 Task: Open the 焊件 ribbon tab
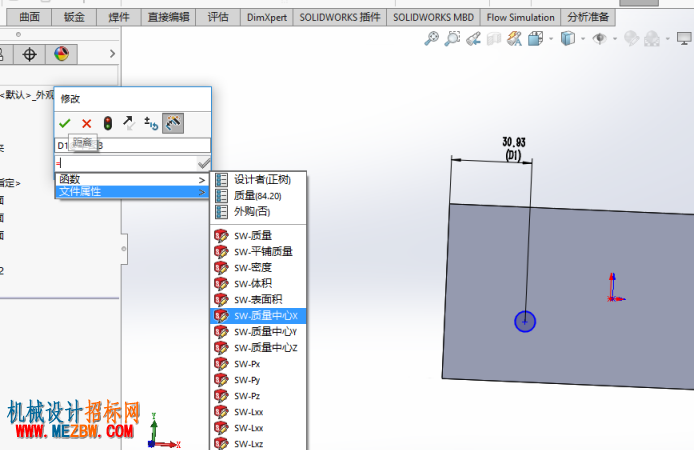coord(119,17)
